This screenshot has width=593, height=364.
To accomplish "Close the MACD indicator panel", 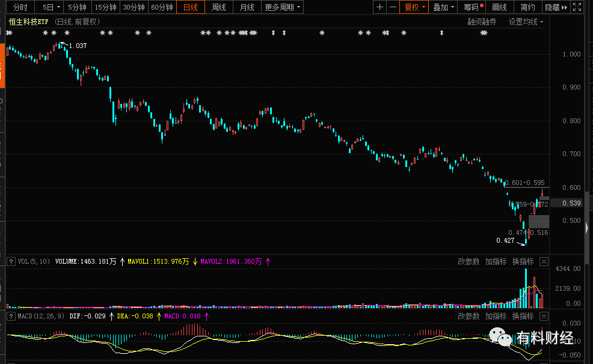I will 544,316.
